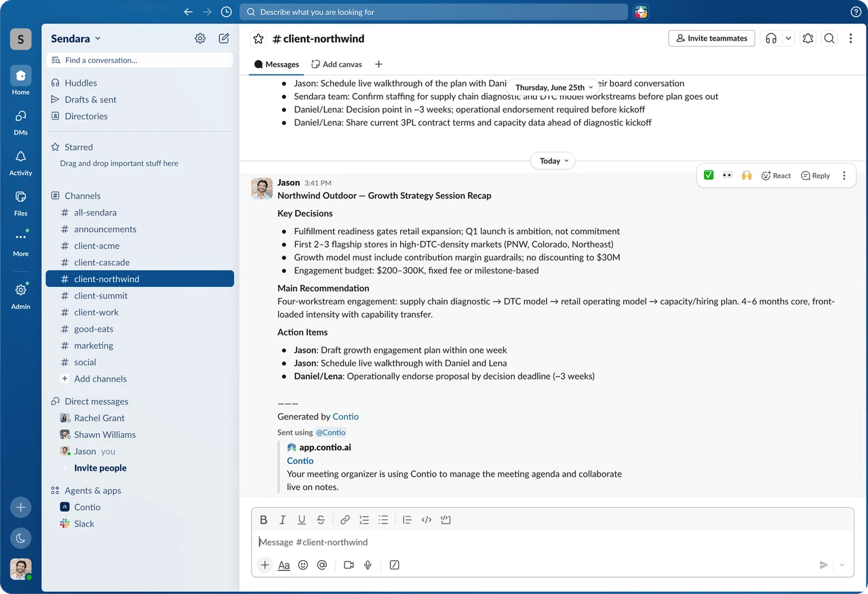This screenshot has height=594, width=868.
Task: Open the DMs sidebar view
Action: tap(20, 121)
